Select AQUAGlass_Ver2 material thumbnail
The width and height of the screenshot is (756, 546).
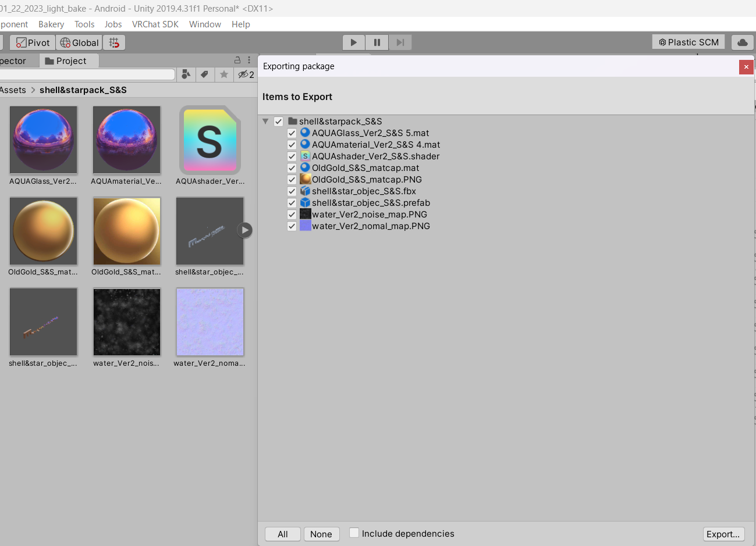tap(44, 140)
